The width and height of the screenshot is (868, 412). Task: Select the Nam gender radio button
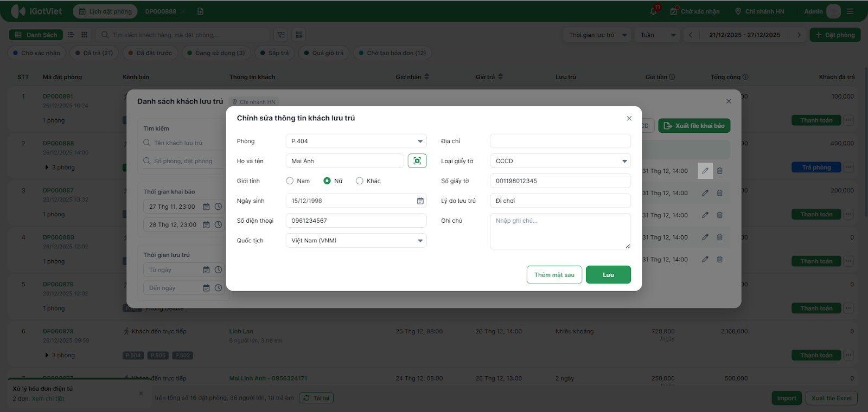coord(290,181)
